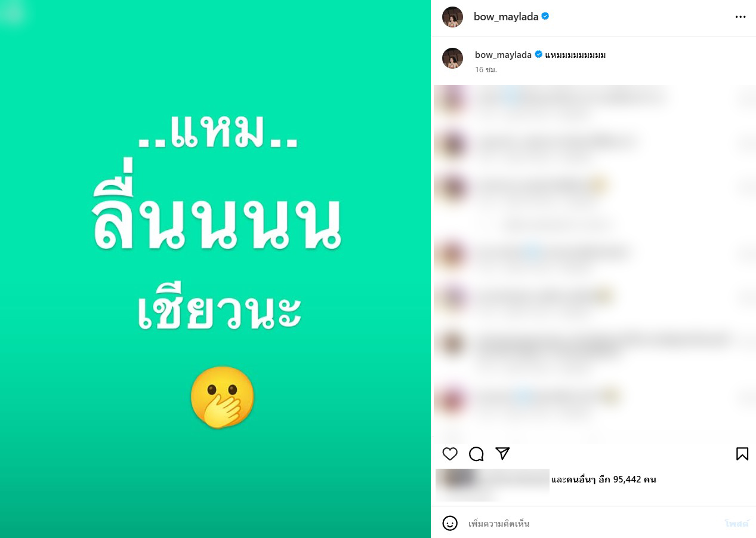The height and width of the screenshot is (538, 756).
Task: Click the verified badge in the header
Action: pyautogui.click(x=545, y=17)
